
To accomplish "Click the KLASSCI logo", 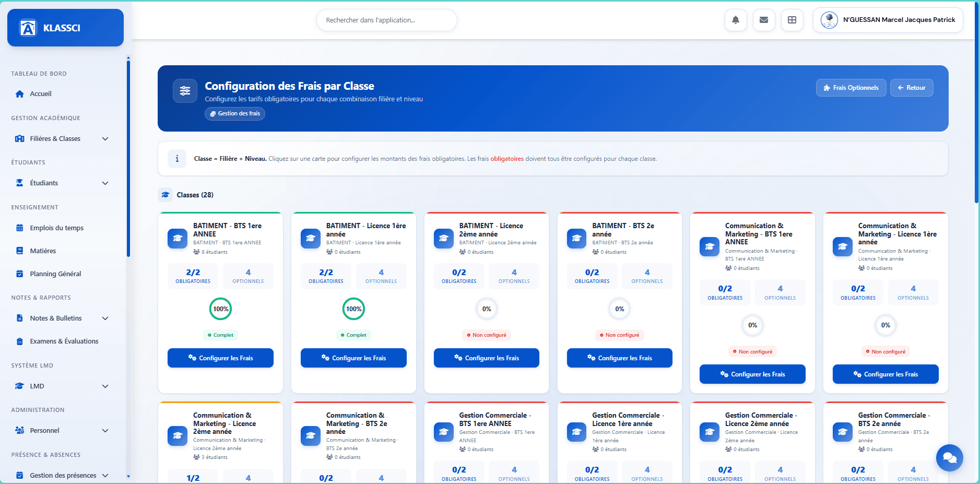I will pos(65,28).
